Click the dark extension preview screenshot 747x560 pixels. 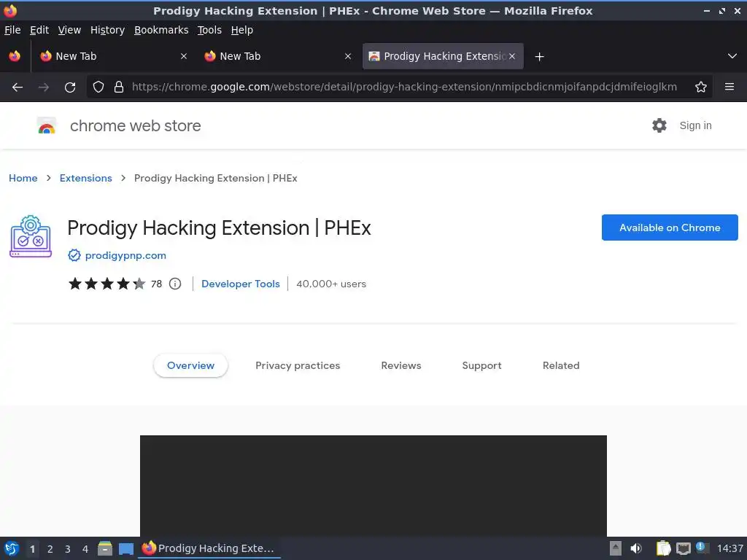(373, 486)
